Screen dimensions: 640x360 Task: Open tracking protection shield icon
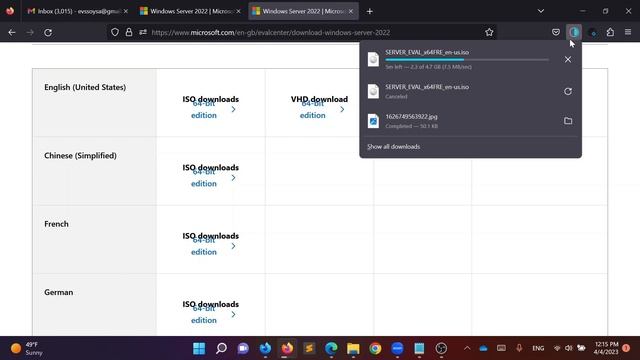pos(115,32)
